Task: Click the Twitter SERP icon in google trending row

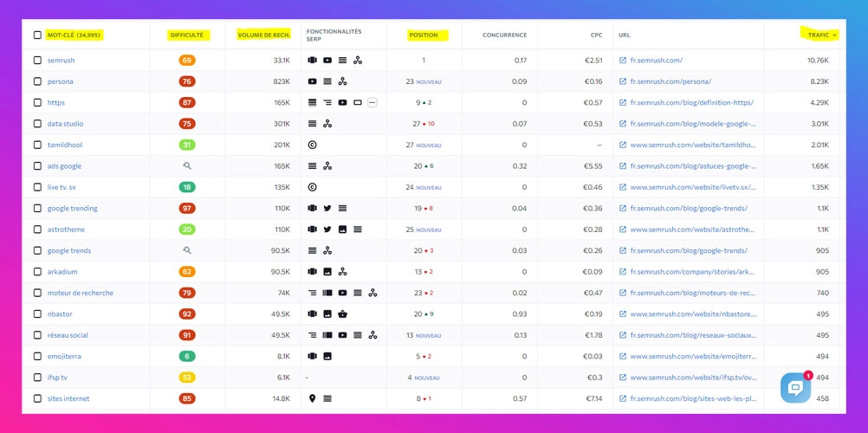Action: click(327, 208)
